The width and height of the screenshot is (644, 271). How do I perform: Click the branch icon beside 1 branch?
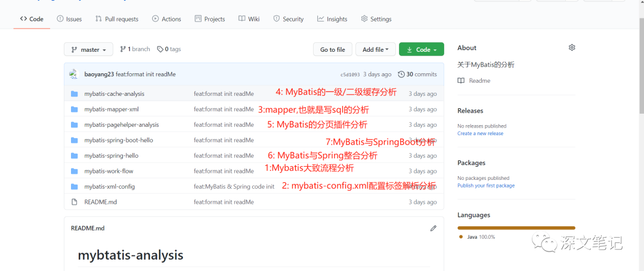pos(122,49)
